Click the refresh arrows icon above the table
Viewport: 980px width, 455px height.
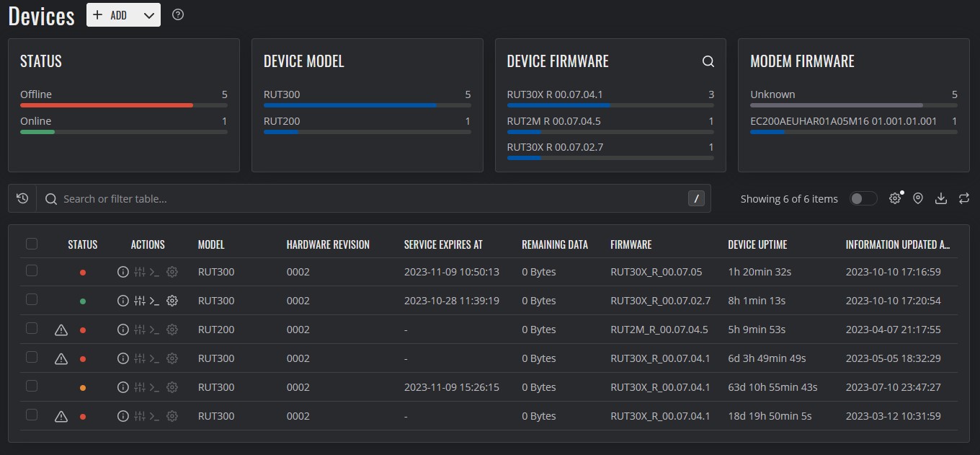pyautogui.click(x=964, y=198)
